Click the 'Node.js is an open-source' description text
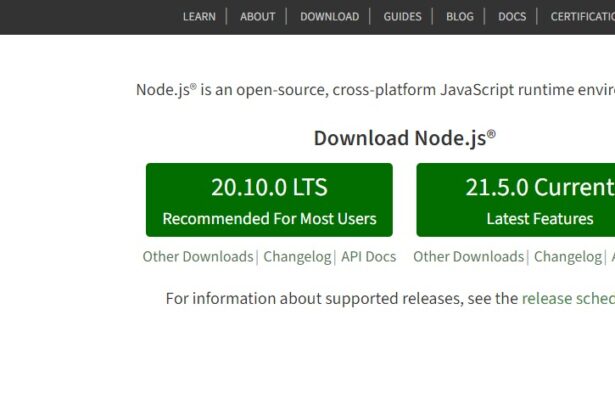 375,90
